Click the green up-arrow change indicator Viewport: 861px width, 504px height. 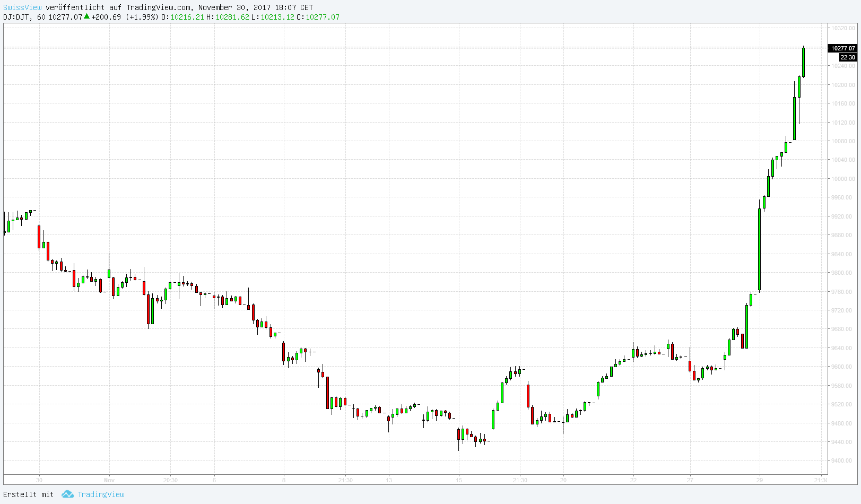click(87, 16)
